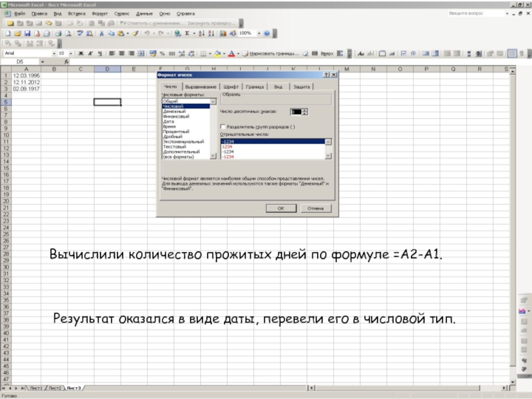Open the Формат menu
The height and width of the screenshot is (399, 532).
(100, 13)
